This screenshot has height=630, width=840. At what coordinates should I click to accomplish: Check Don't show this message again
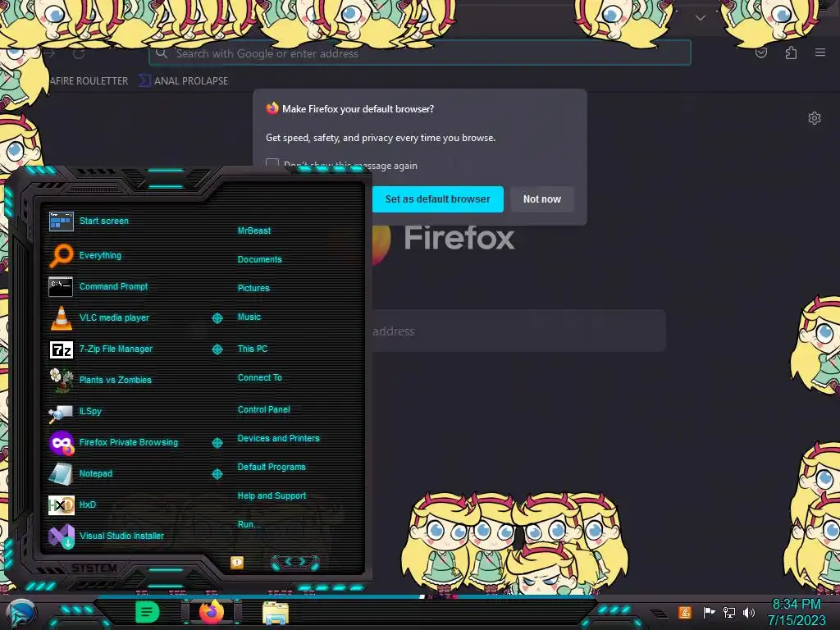coord(272,165)
